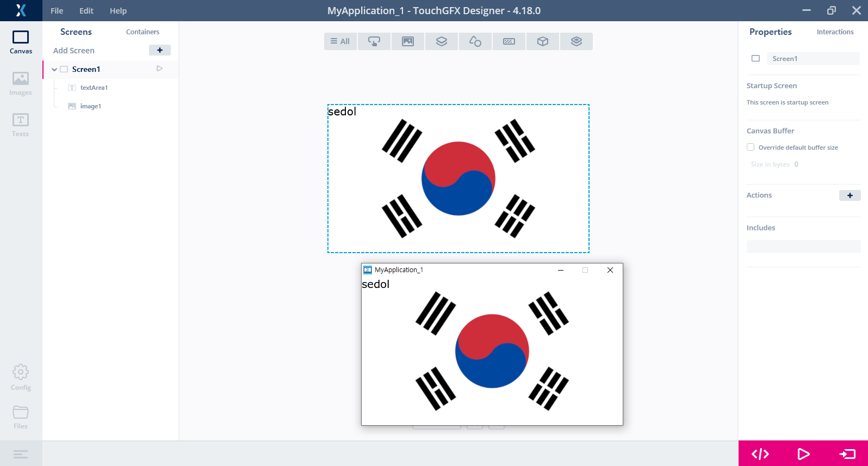Add a new action with plus button
The image size is (868, 466).
coord(850,195)
